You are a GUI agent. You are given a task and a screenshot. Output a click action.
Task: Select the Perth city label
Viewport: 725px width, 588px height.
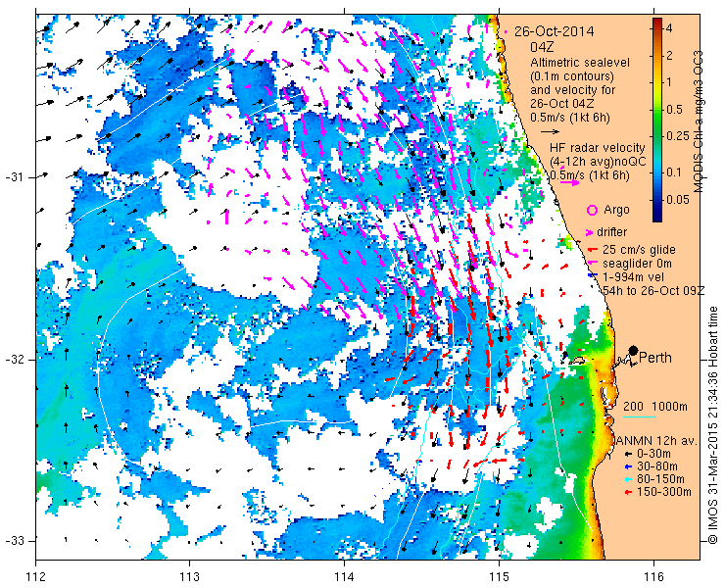coord(655,358)
